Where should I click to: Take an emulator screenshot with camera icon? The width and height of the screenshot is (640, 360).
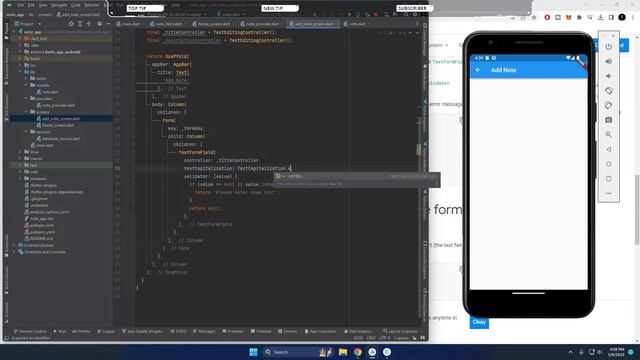pyautogui.click(x=609, y=120)
